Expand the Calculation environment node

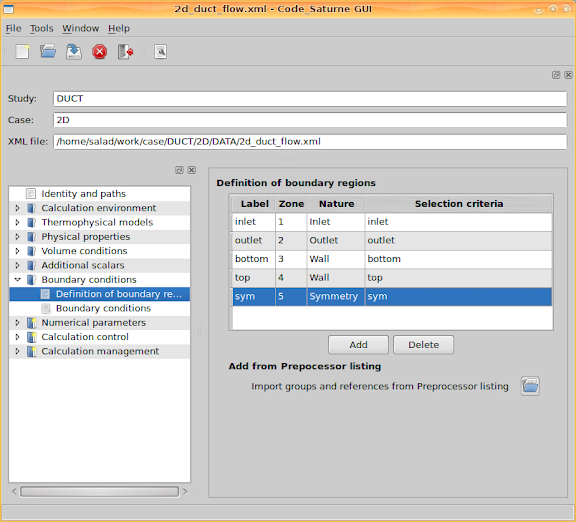tap(17, 208)
